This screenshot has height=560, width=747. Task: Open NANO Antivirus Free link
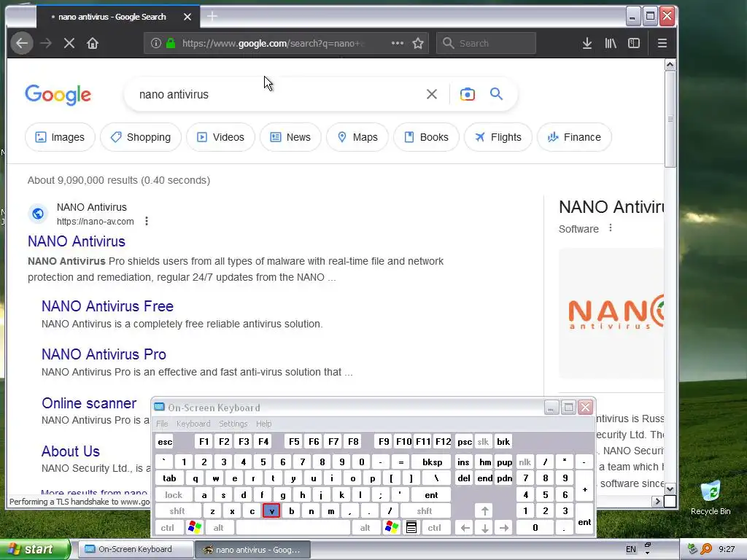[107, 306]
